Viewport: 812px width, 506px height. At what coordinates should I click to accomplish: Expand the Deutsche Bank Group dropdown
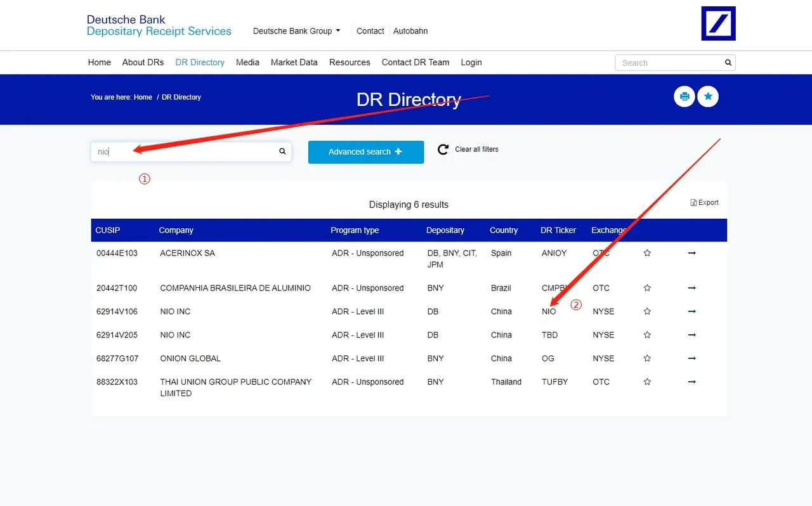[296, 31]
